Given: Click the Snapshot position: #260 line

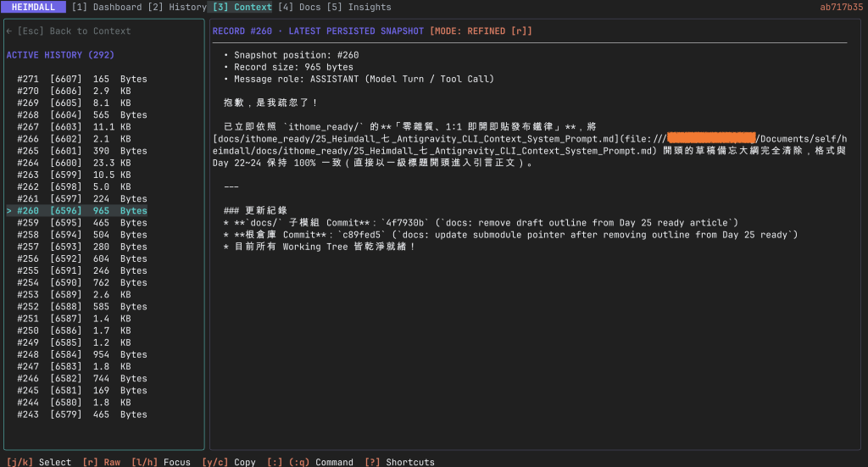Looking at the screenshot, I should click(292, 55).
